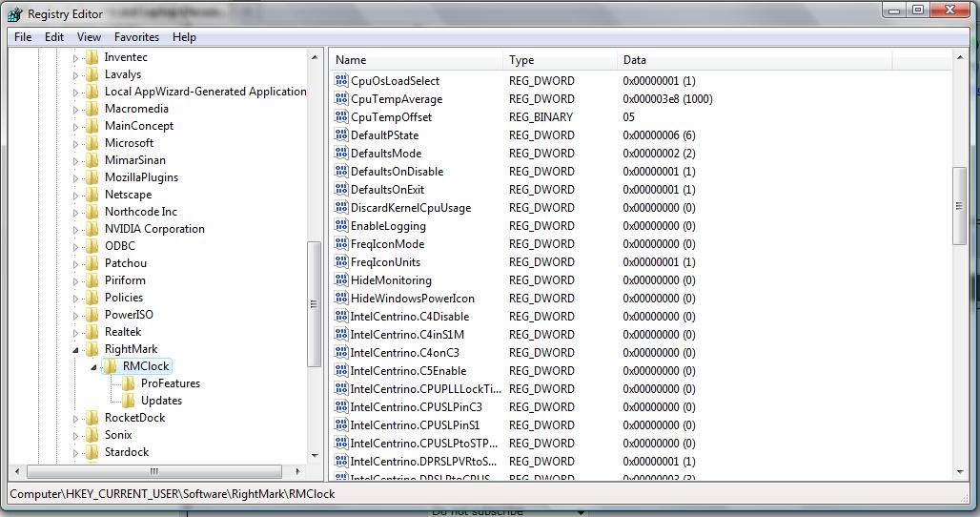Select the IntelCentrino.C4onC3 value name

(404, 353)
